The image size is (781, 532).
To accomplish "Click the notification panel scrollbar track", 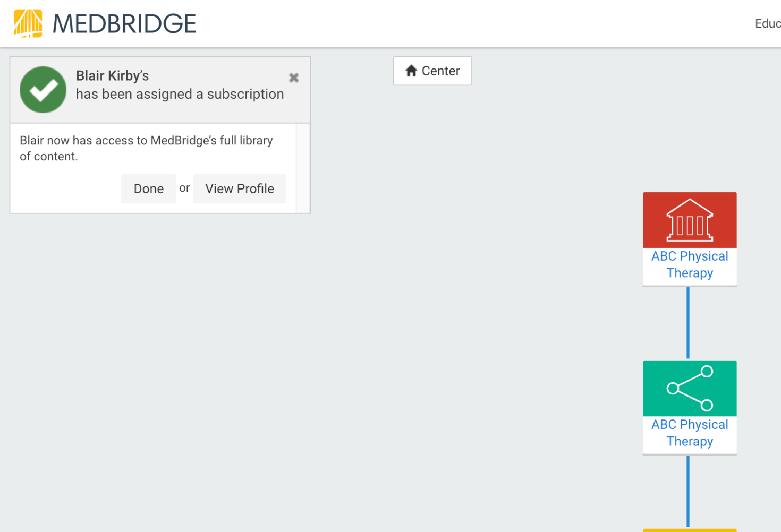I will (x=303, y=168).
